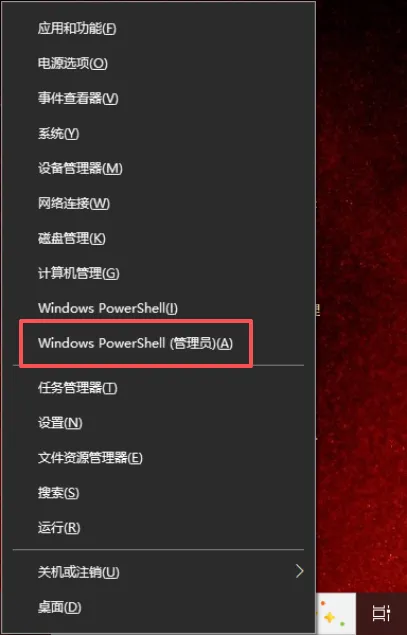Open 文件资源管理器(E)
The height and width of the screenshot is (635, 407).
click(x=158, y=458)
